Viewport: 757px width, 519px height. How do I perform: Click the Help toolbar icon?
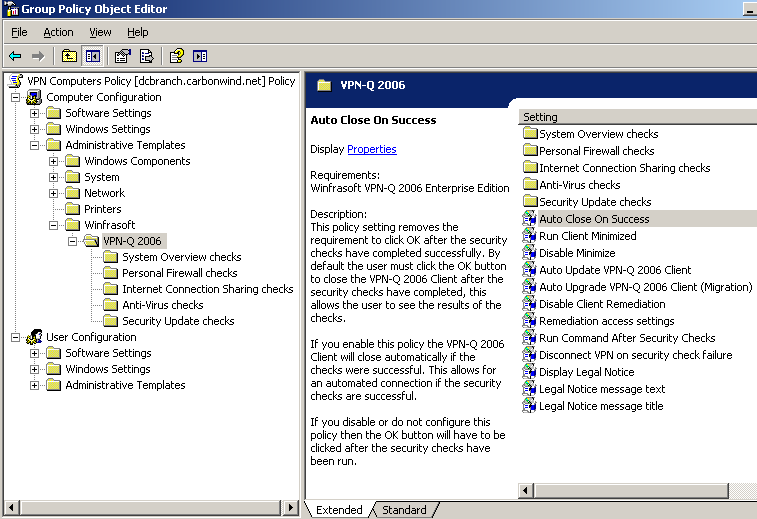click(x=177, y=56)
